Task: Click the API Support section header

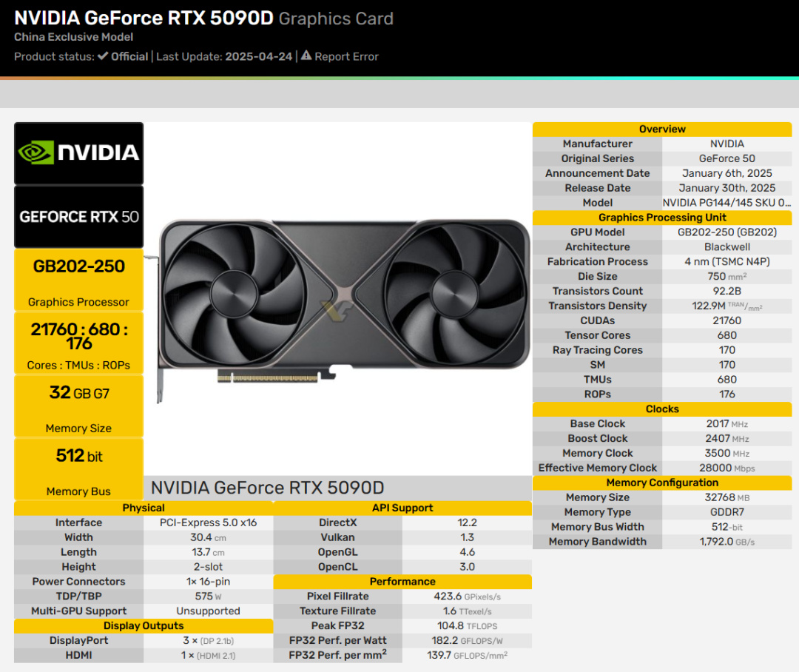Action: pyautogui.click(x=402, y=508)
